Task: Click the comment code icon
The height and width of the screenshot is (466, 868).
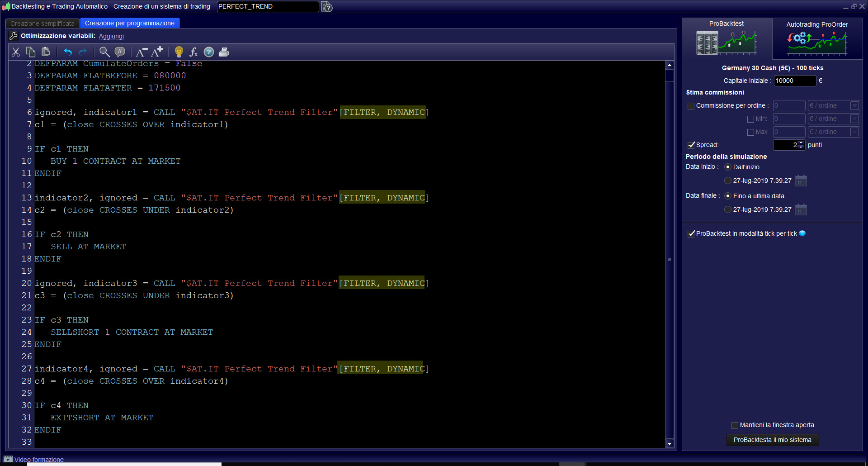Action: click(120, 52)
